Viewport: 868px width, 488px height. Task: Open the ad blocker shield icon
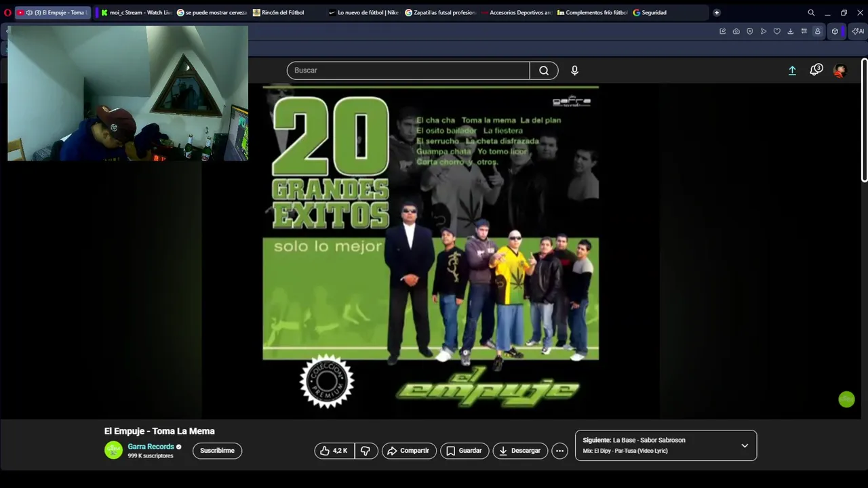[749, 31]
